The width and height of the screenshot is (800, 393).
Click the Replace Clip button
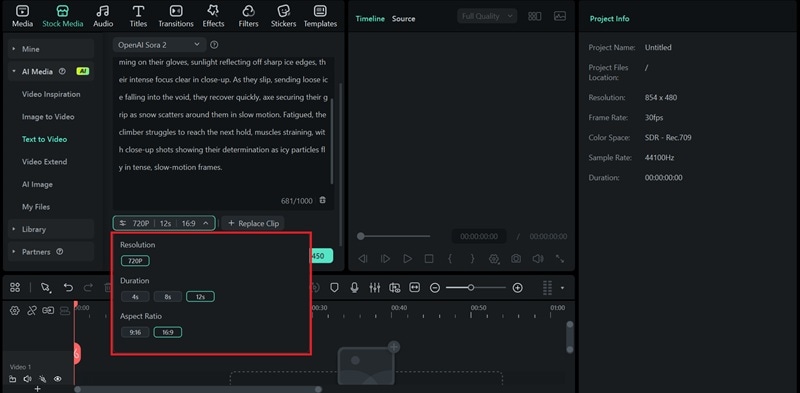(x=253, y=223)
